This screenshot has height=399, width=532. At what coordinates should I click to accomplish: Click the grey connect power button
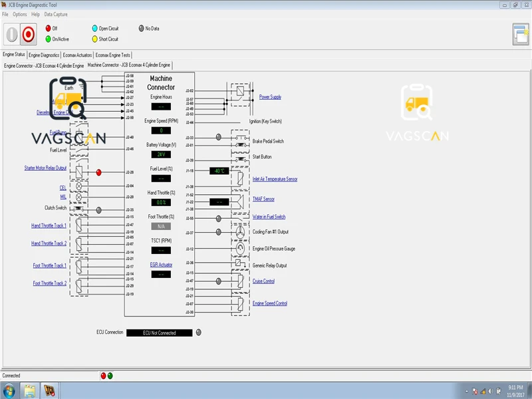coord(11,35)
